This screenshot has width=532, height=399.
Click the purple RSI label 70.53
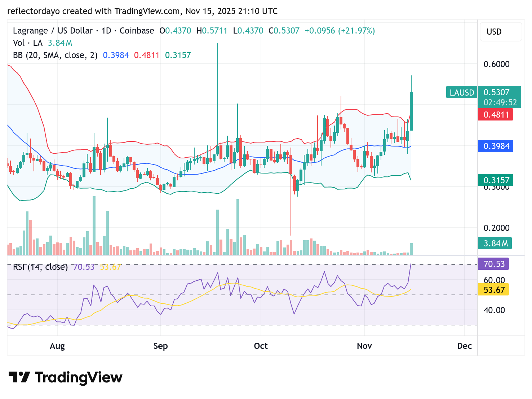coord(493,264)
